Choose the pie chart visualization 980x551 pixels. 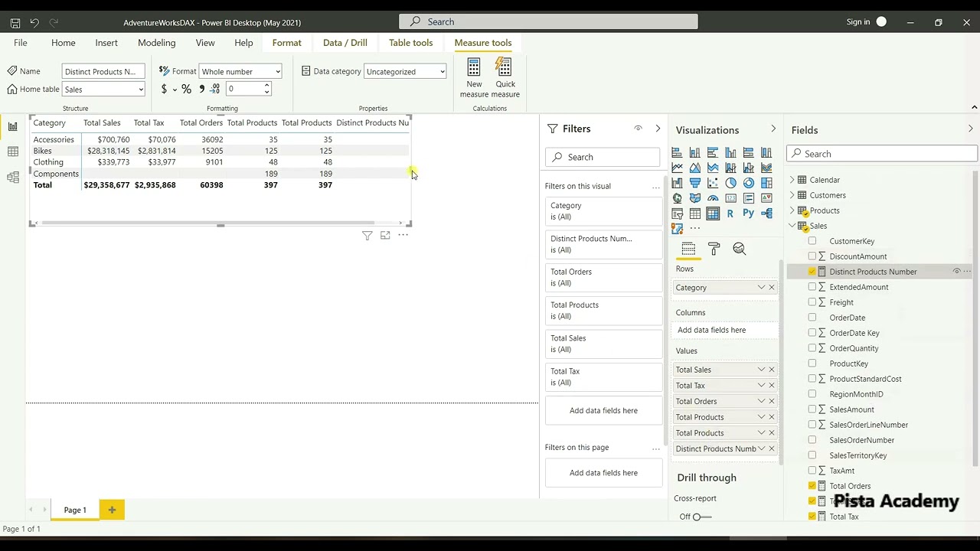coord(730,183)
